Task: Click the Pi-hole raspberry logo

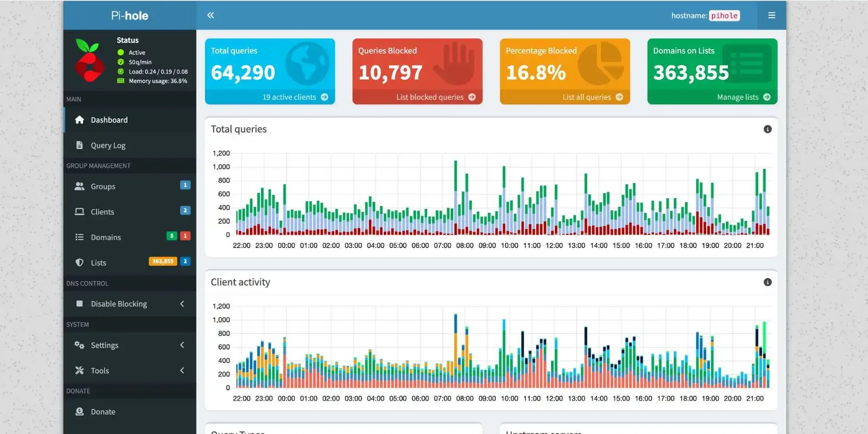Action: click(89, 60)
